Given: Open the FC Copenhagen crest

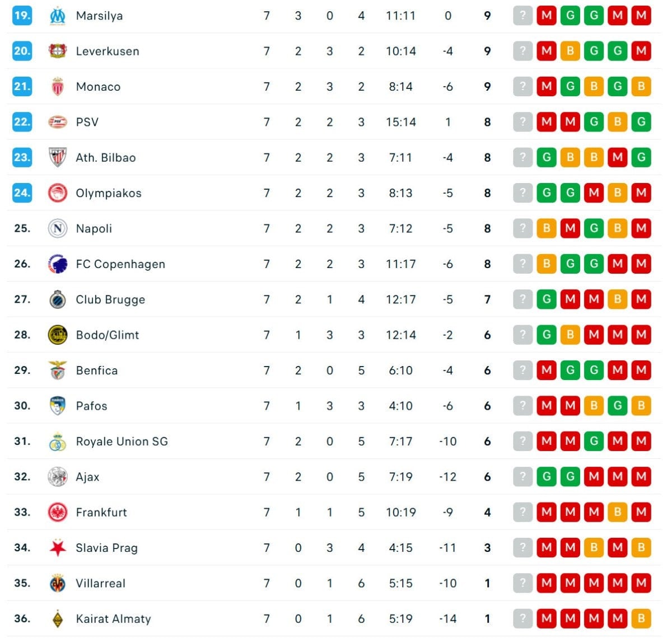Looking at the screenshot, I should [58, 264].
